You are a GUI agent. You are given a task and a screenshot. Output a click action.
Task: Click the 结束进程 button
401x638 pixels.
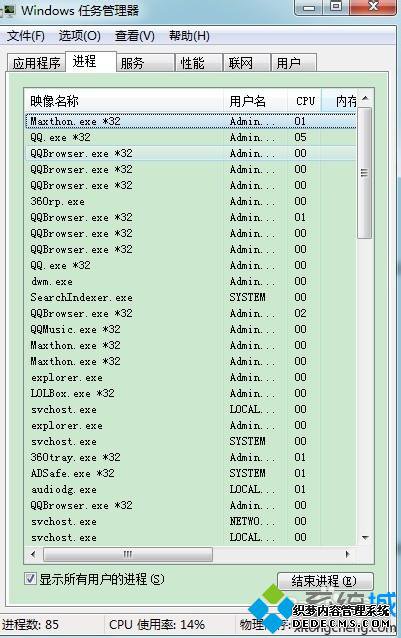coord(325,581)
